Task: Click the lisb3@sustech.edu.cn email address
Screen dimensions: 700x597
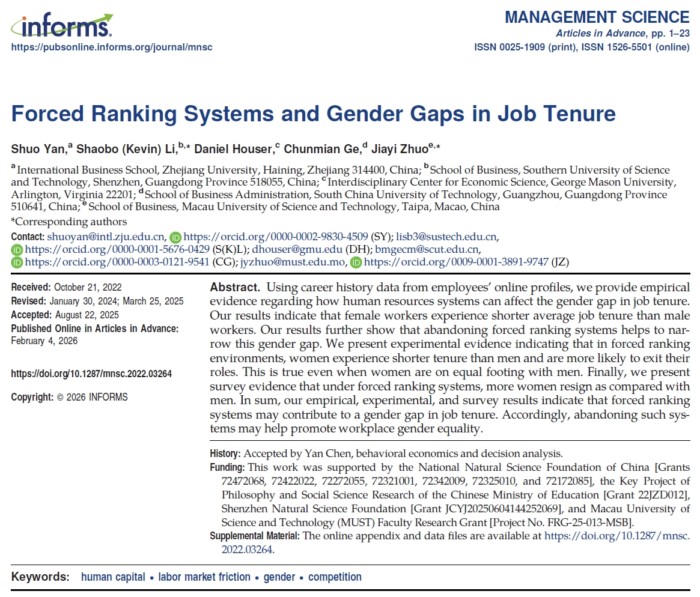Action: click(446, 237)
